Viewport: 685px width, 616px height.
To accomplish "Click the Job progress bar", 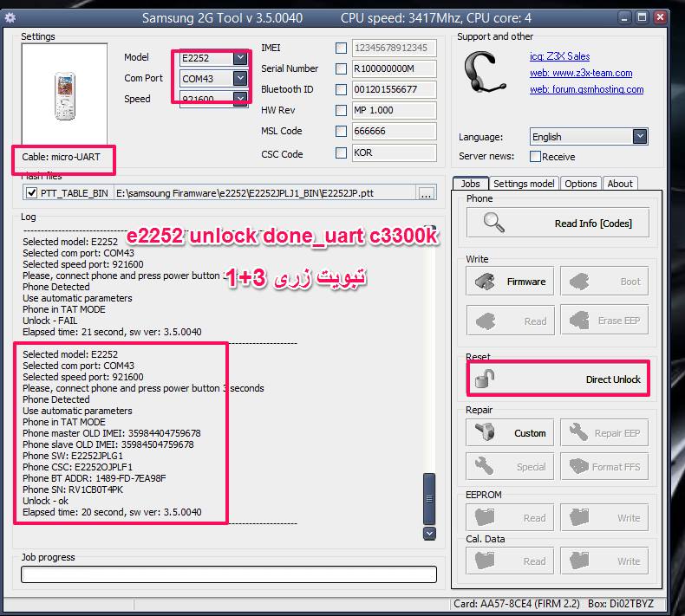I will (229, 574).
